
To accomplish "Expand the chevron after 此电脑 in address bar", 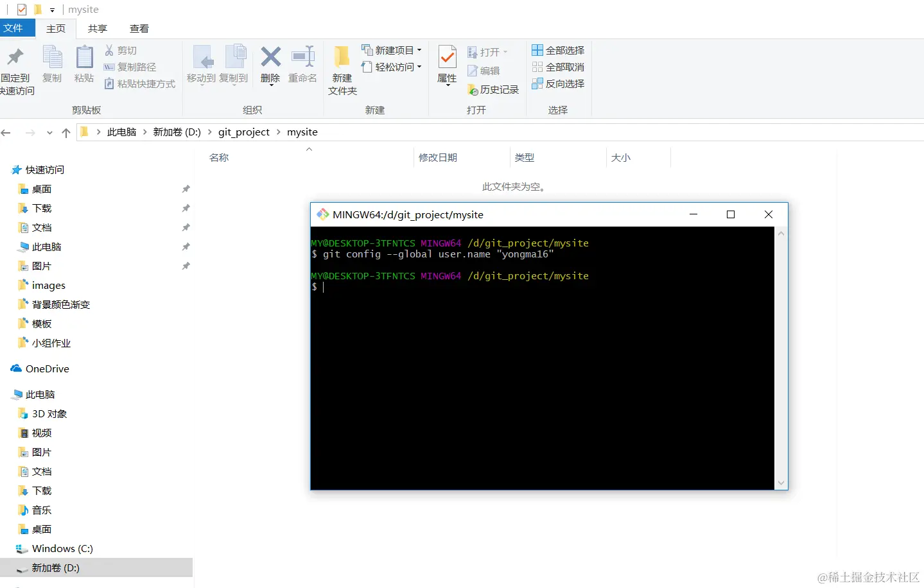I will [x=145, y=132].
